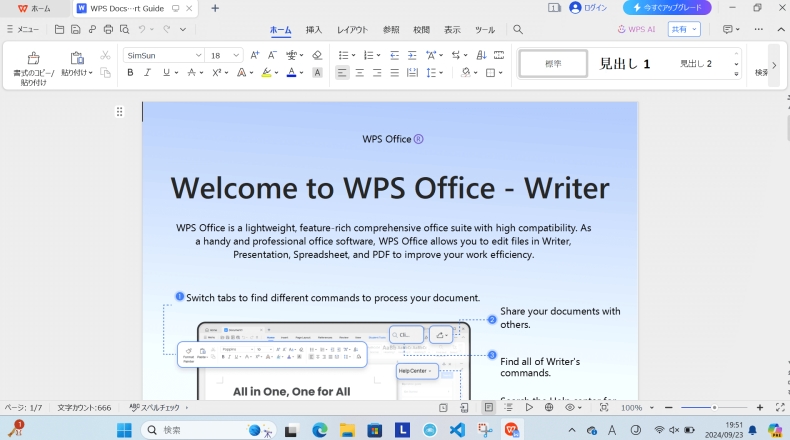Decrease indent icon
The width and height of the screenshot is (790, 440).
click(x=394, y=55)
